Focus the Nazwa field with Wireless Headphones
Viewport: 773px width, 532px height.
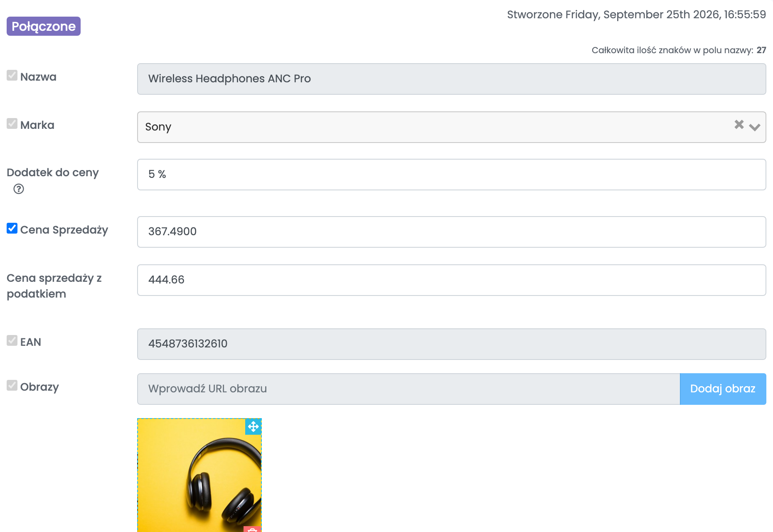[451, 79]
